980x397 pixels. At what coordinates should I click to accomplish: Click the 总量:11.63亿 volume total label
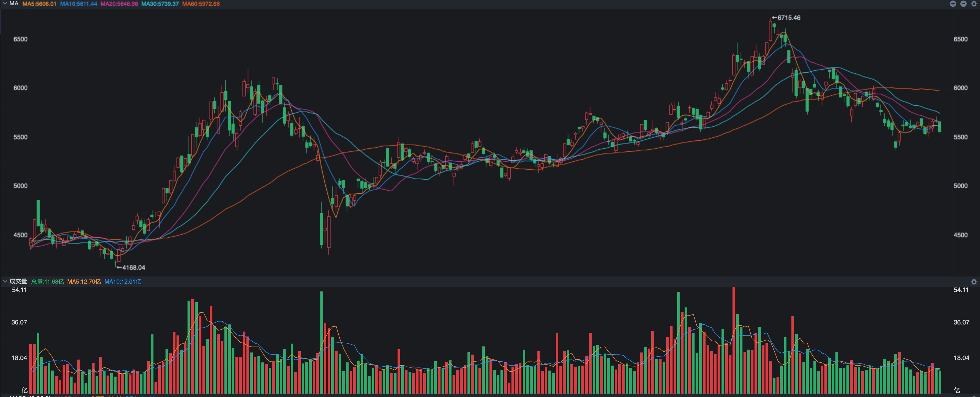click(x=48, y=282)
